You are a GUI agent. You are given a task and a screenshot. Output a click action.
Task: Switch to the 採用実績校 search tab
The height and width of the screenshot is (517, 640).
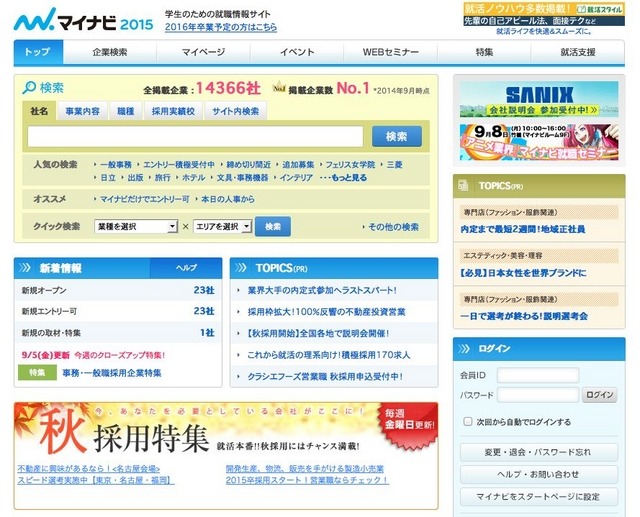point(173,111)
